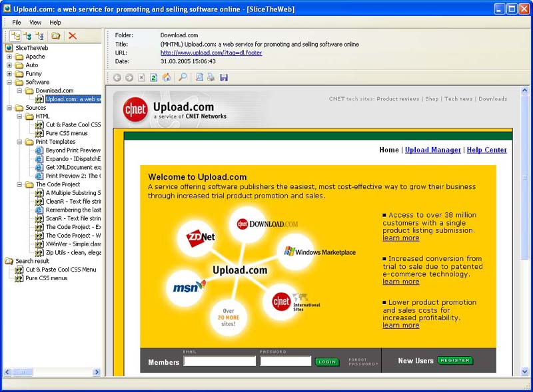This screenshot has width=533, height=392.
Task: Collapse the Download.com folder
Action: pos(20,91)
